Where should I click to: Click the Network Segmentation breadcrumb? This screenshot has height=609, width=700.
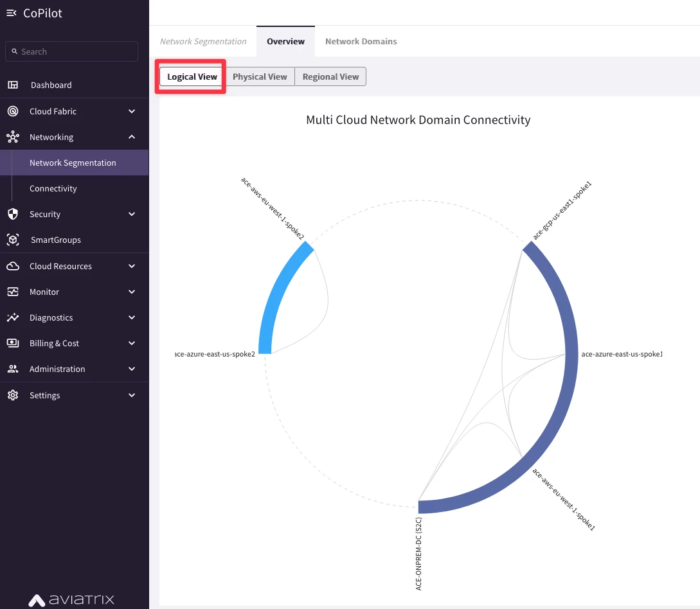[203, 42]
